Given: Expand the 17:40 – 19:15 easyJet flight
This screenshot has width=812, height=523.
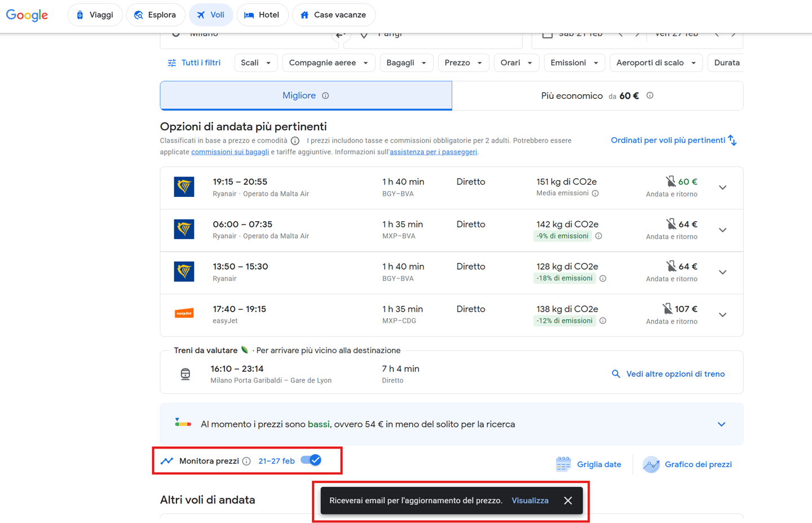Looking at the screenshot, I should (722, 315).
